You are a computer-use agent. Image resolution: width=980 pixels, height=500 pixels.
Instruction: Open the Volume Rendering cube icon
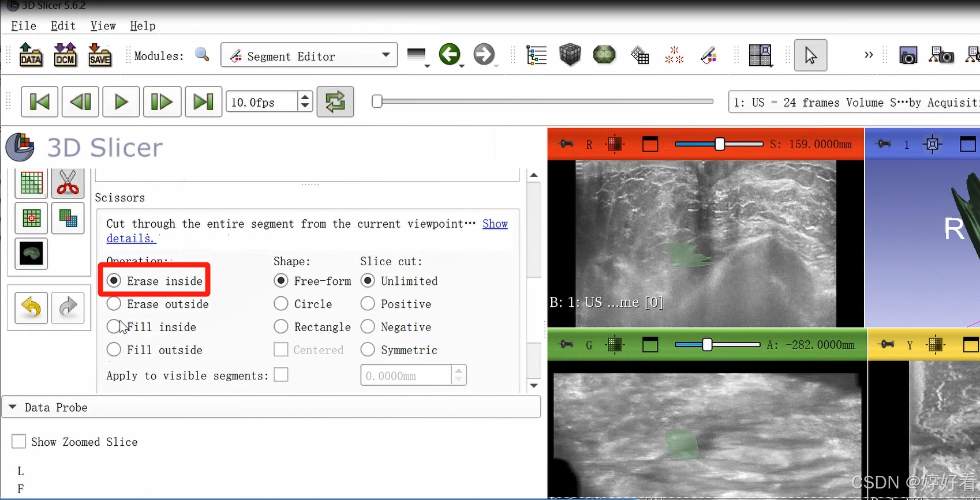570,55
